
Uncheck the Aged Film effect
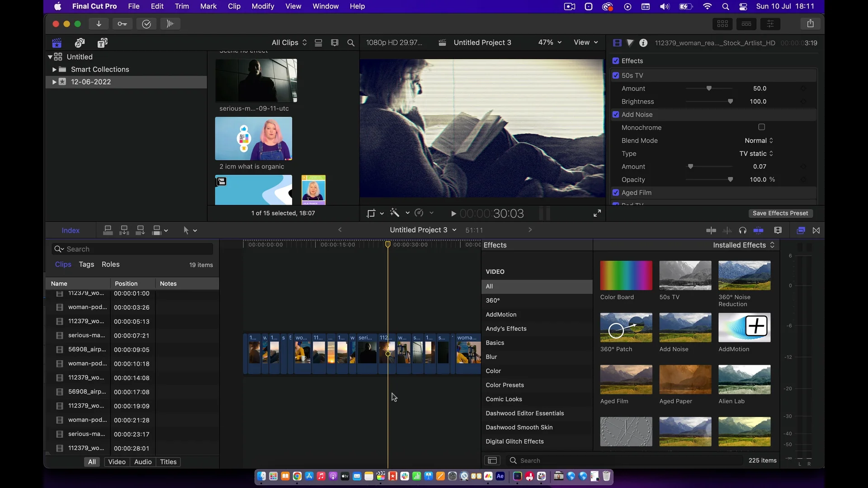click(x=616, y=192)
